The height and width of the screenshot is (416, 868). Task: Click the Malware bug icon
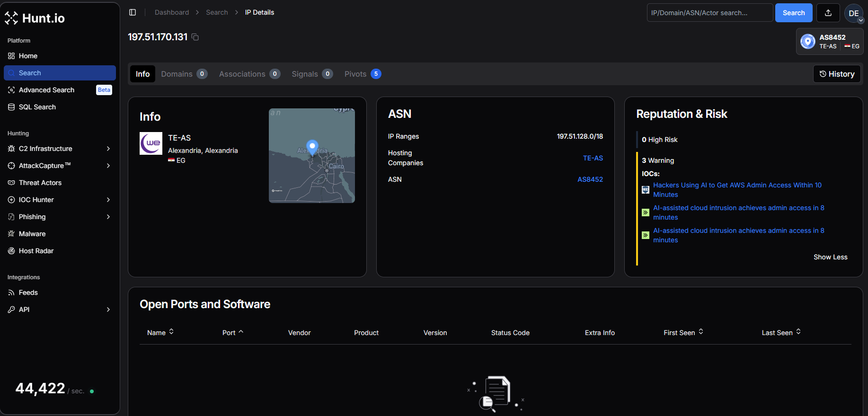point(11,234)
